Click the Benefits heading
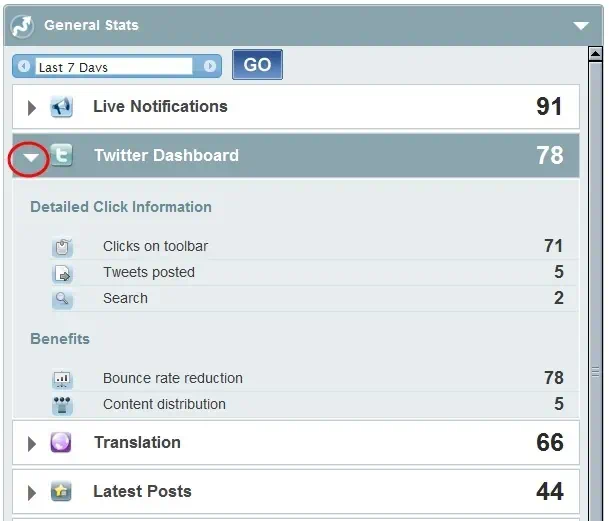The image size is (609, 521). click(60, 339)
